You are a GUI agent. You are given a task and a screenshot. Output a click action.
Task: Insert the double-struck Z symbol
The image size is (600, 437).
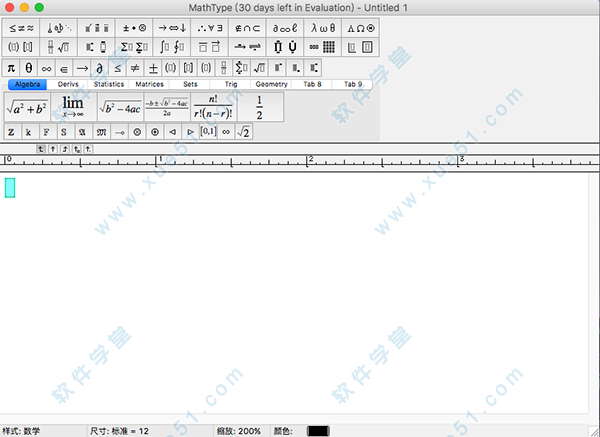pyautogui.click(x=11, y=132)
